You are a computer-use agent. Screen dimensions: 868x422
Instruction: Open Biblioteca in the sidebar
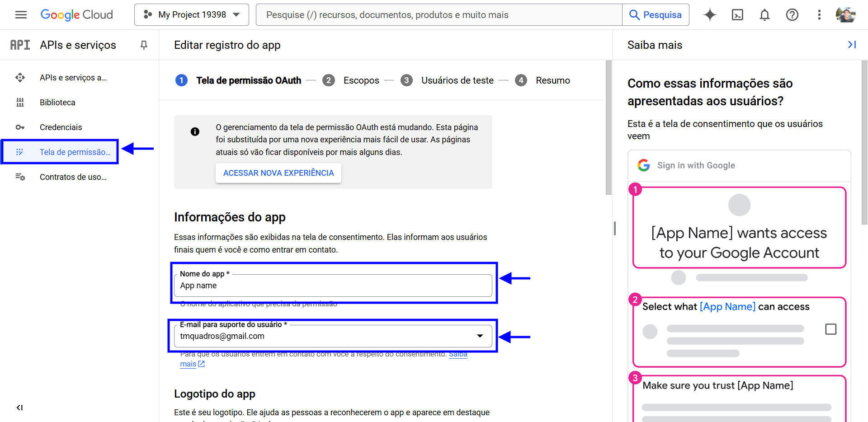click(80, 103)
